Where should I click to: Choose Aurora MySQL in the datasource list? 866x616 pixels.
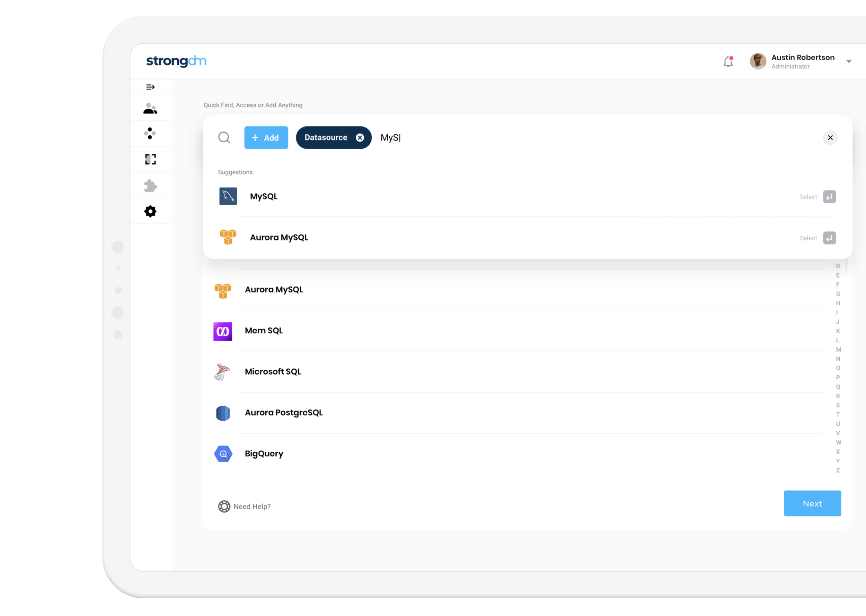coord(518,290)
